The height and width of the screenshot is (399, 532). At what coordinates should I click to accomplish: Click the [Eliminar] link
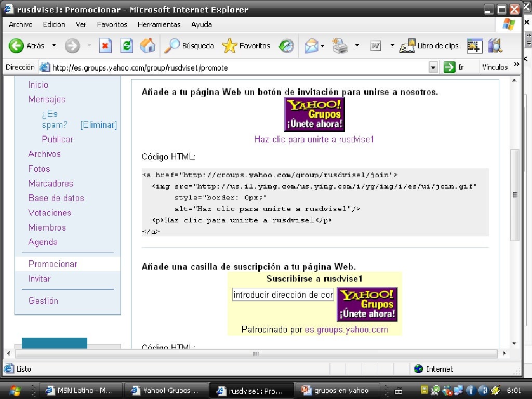click(x=99, y=125)
